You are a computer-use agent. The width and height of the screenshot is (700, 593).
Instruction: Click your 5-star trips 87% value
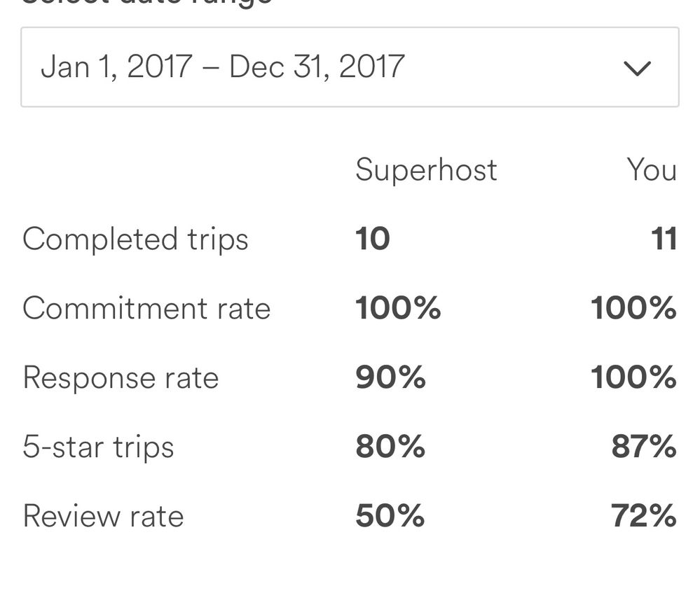pos(643,447)
